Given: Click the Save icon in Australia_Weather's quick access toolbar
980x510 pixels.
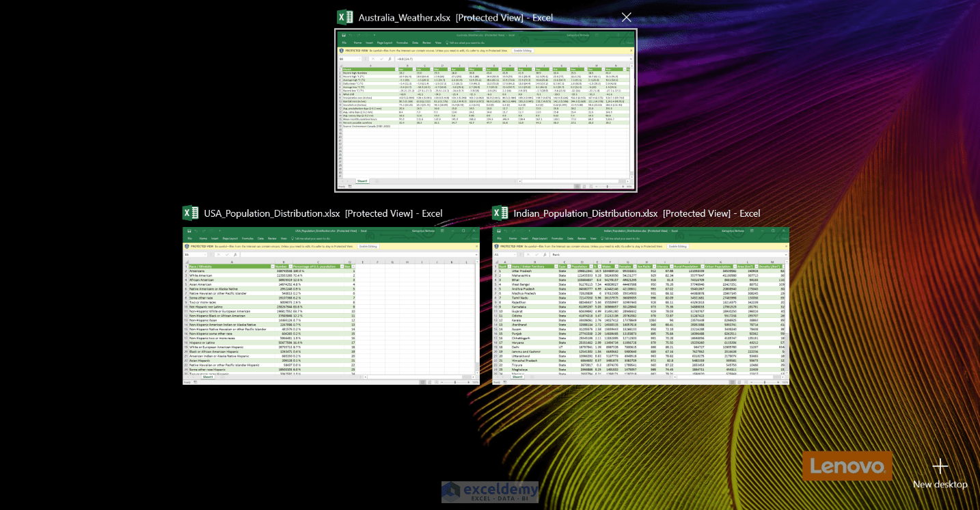Looking at the screenshot, I should pyautogui.click(x=344, y=35).
